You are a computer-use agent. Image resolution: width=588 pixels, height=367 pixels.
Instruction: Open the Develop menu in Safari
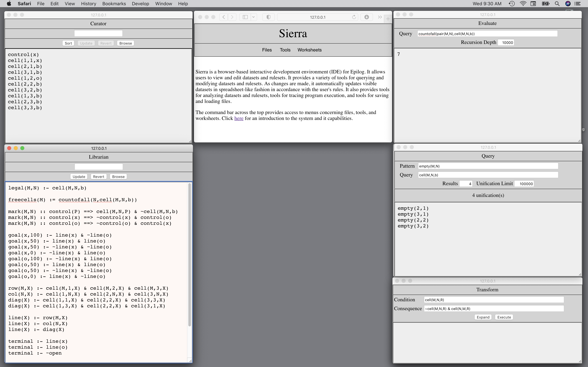[x=140, y=4]
